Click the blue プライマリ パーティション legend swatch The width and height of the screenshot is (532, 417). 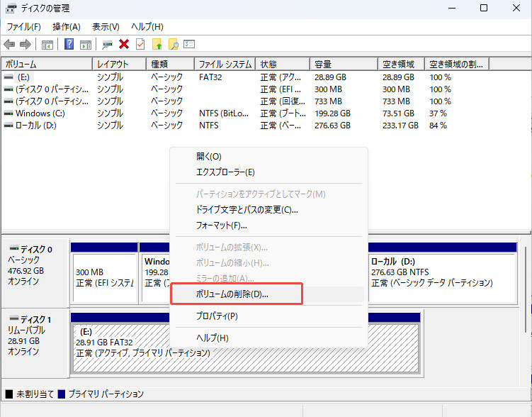click(62, 394)
